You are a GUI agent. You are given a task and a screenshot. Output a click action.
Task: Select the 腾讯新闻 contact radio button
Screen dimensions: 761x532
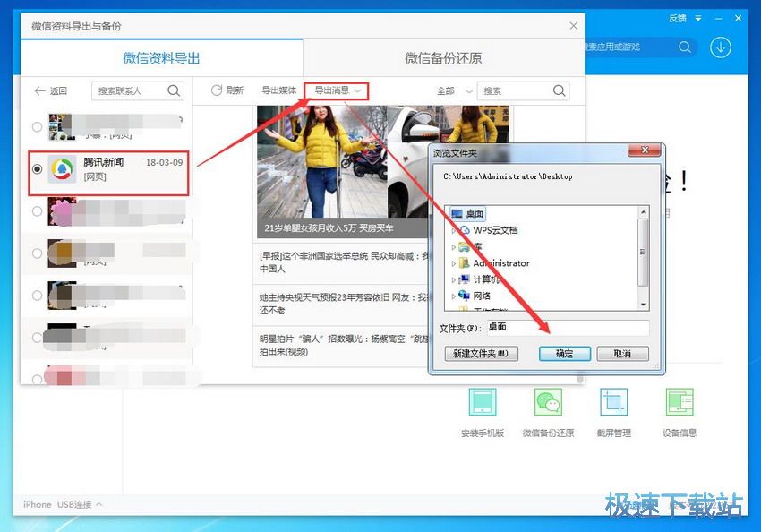[37, 169]
